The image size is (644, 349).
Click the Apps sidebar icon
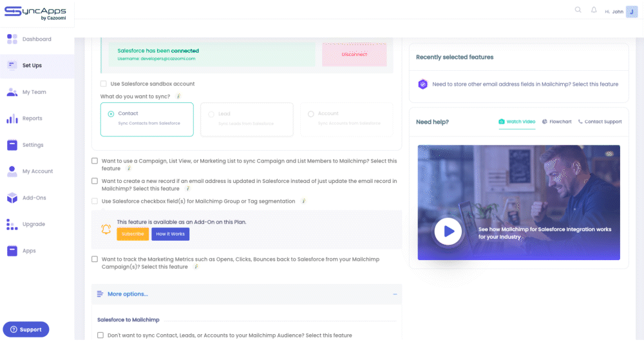pyautogui.click(x=12, y=250)
